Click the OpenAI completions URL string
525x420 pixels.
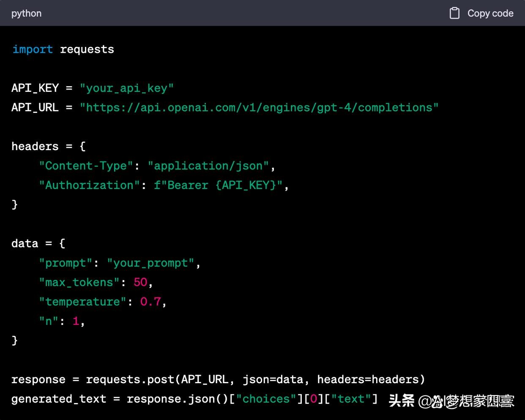[x=259, y=107]
